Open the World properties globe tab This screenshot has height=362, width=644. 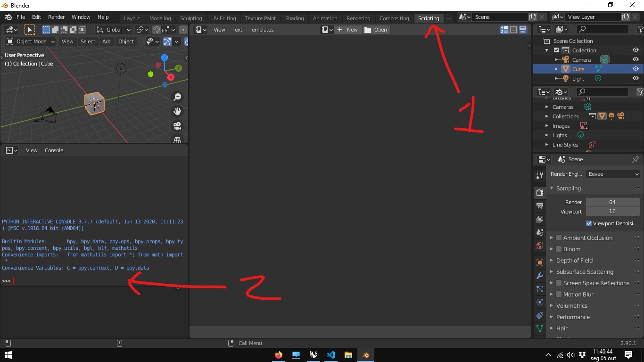tap(540, 246)
